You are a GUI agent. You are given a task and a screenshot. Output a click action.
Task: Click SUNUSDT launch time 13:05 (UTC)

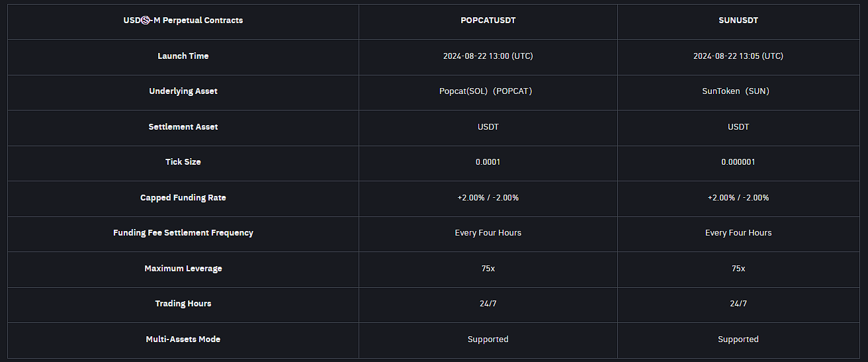point(738,56)
